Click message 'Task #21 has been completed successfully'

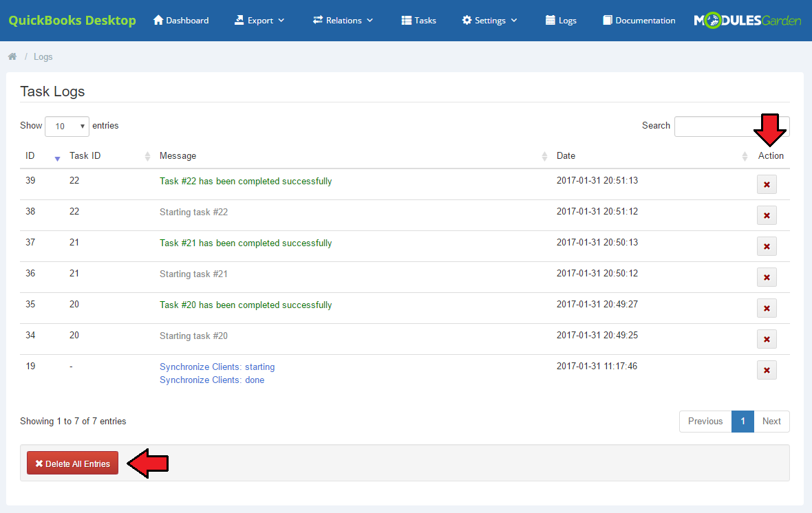coord(246,243)
